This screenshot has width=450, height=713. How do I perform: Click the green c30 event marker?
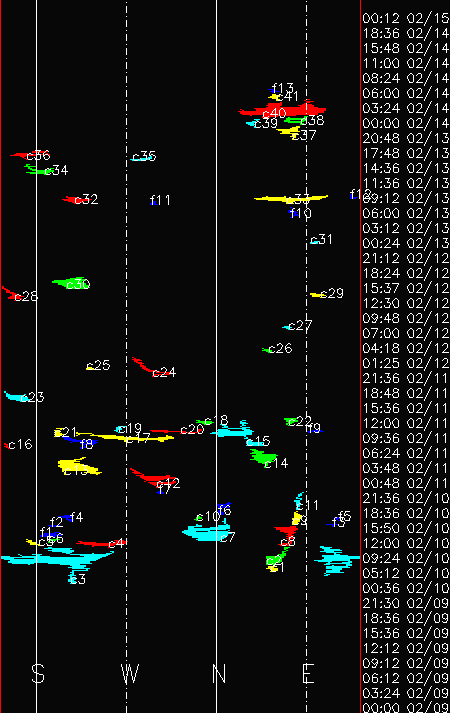coord(70,283)
